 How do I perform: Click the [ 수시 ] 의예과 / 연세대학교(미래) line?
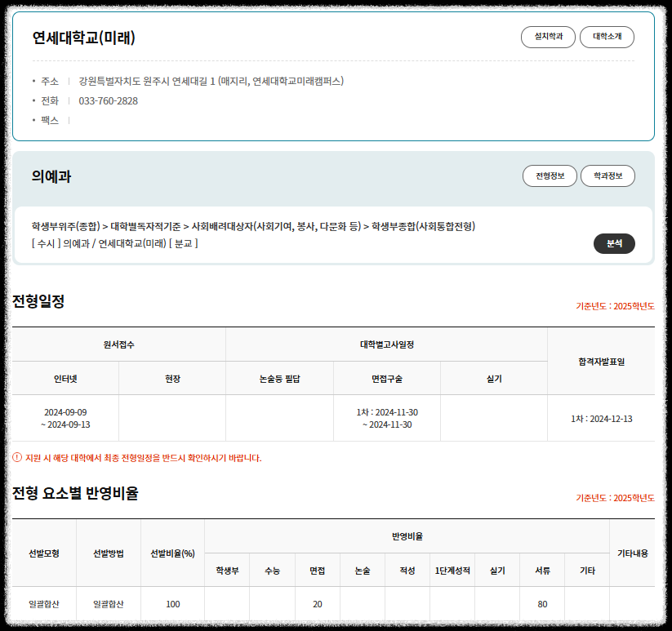(x=114, y=243)
